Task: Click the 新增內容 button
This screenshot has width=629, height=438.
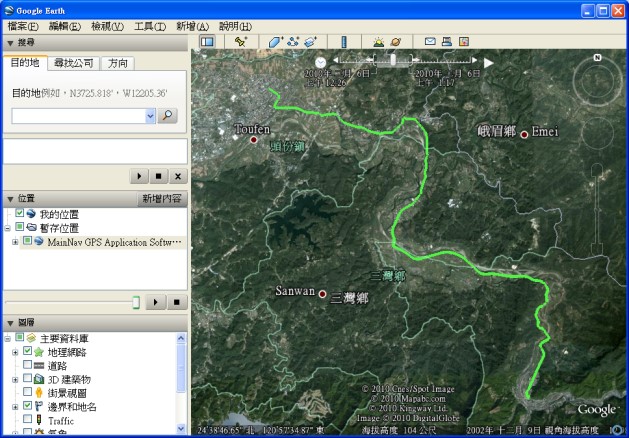Action: click(x=162, y=199)
